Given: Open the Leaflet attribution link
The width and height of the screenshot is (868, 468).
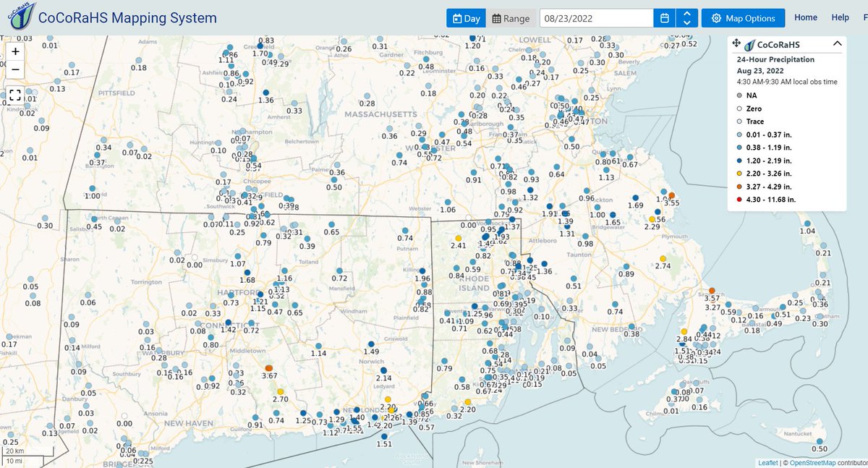Looking at the screenshot, I should click(767, 463).
